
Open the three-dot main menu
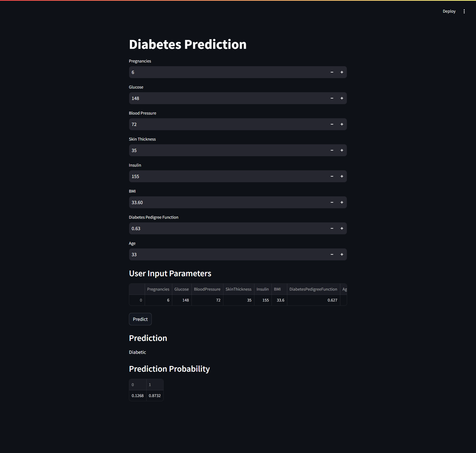(x=464, y=11)
